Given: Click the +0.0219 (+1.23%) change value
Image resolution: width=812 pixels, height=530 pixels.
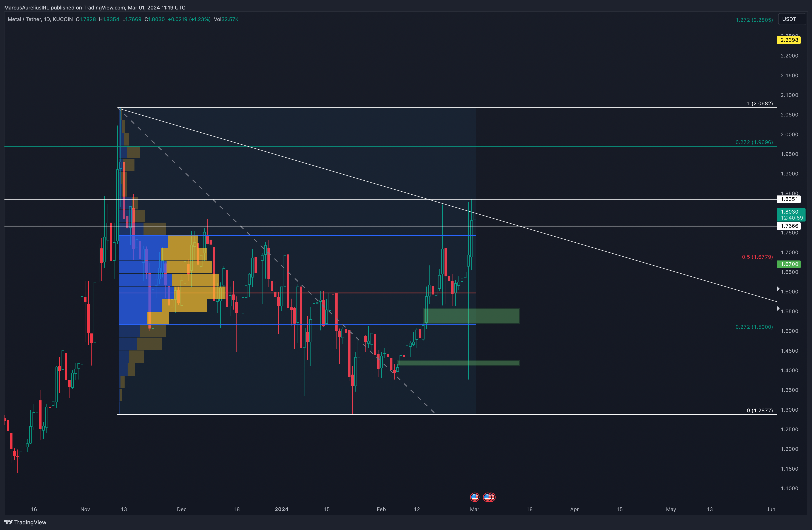Looking at the screenshot, I should [x=189, y=19].
